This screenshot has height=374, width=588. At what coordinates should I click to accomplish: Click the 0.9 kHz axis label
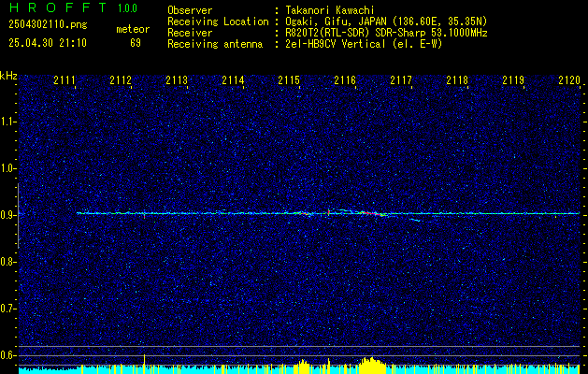click(7, 215)
